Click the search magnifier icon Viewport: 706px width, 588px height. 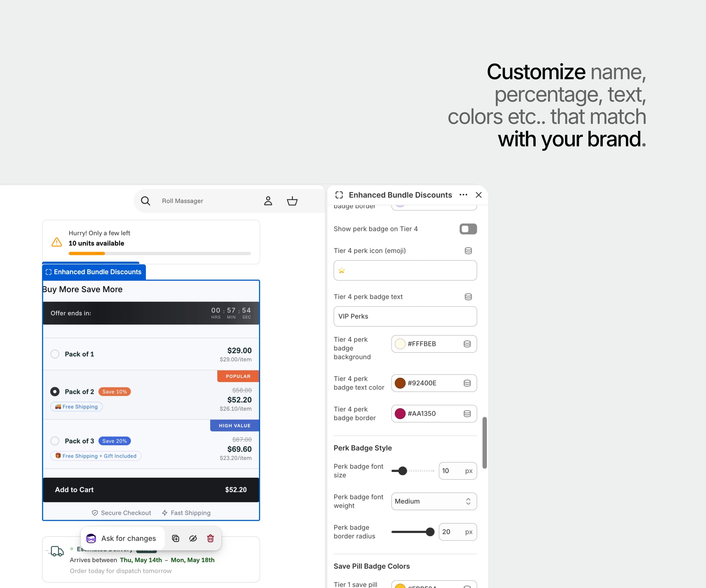tap(145, 201)
